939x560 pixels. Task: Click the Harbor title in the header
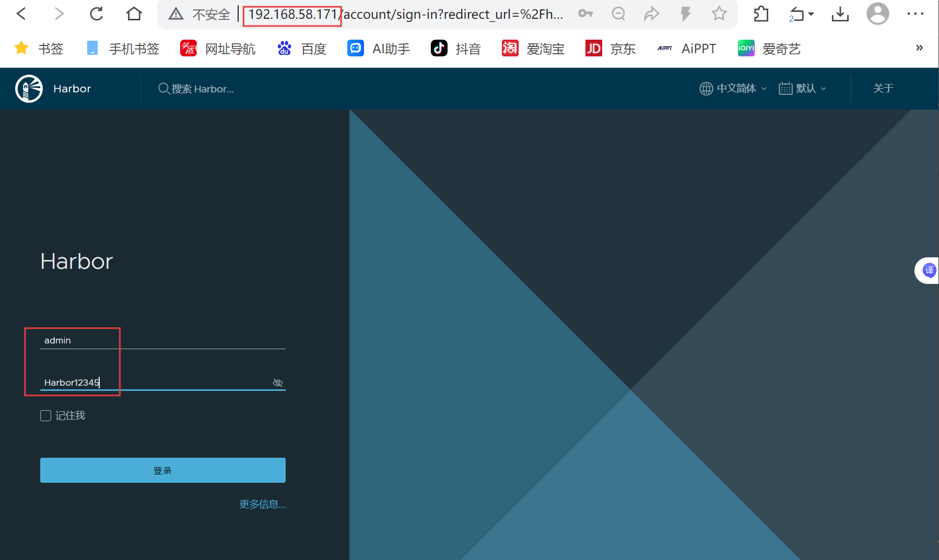coord(72,89)
